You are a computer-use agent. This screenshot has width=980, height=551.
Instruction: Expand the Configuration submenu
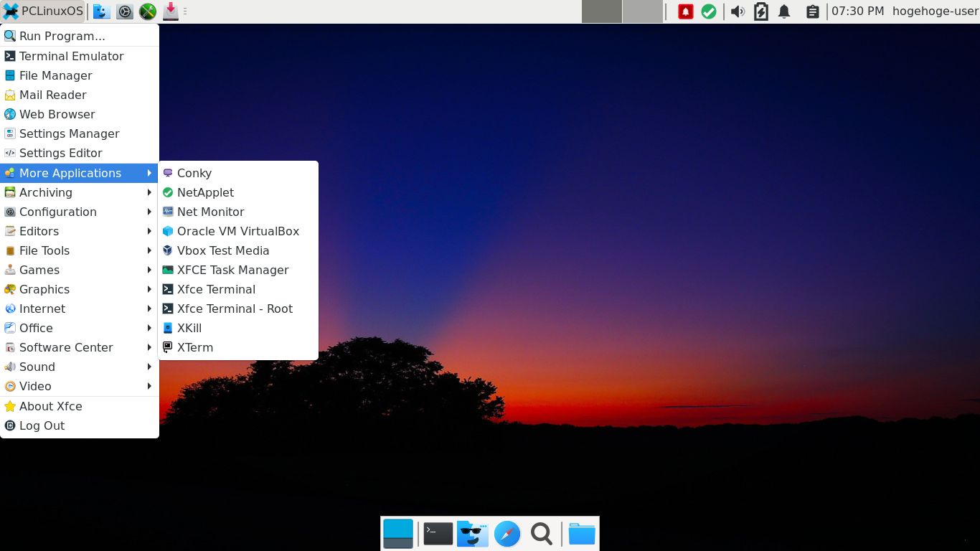click(80, 212)
